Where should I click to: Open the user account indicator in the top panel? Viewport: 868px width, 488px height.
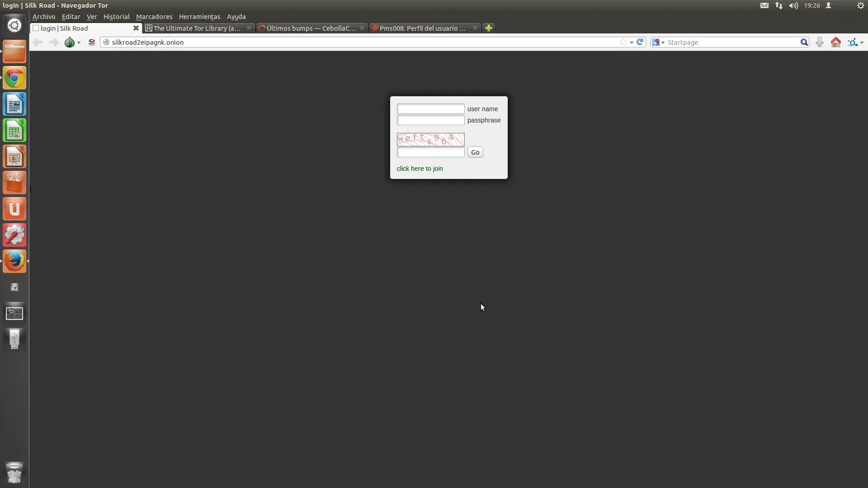point(829,5)
